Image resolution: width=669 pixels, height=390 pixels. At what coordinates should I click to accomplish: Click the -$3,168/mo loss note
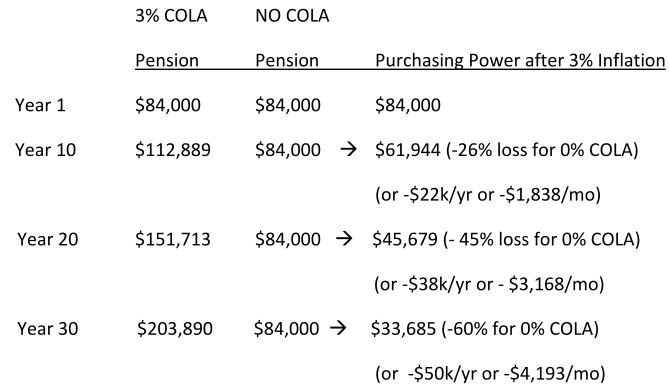[x=551, y=284]
